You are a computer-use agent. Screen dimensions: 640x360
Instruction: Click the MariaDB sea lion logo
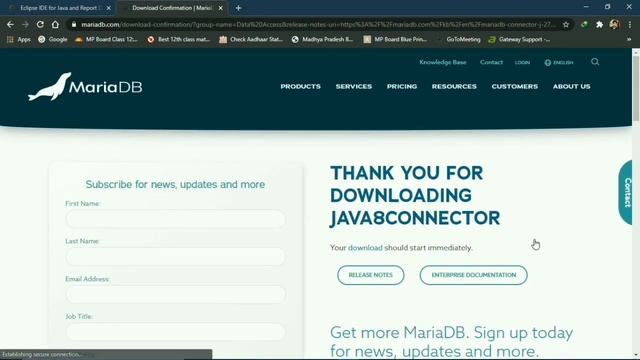(85, 87)
